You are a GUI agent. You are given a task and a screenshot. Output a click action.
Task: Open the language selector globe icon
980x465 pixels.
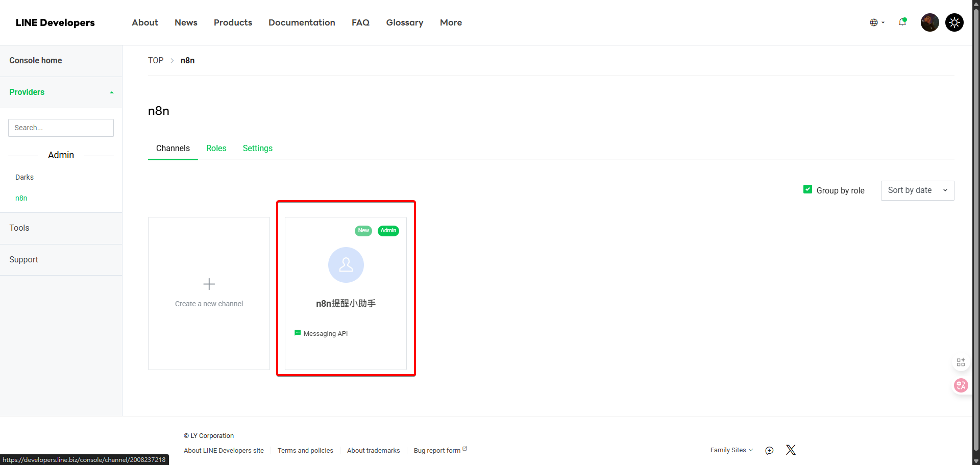pos(875,22)
